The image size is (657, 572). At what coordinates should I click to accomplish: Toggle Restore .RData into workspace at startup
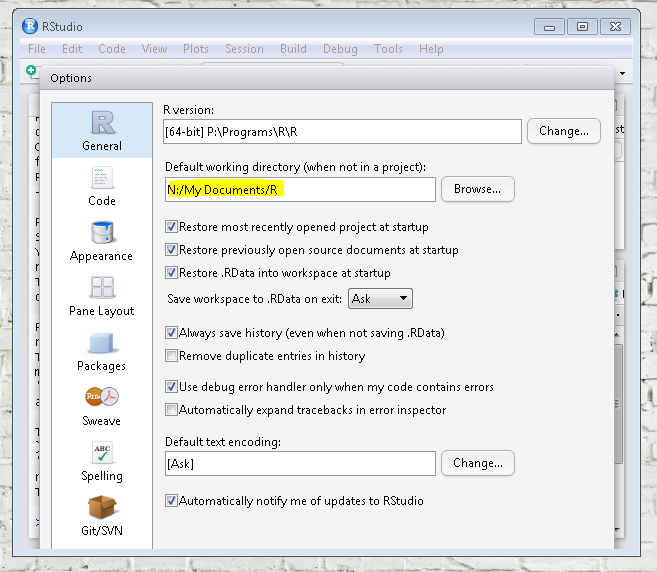pos(171,273)
